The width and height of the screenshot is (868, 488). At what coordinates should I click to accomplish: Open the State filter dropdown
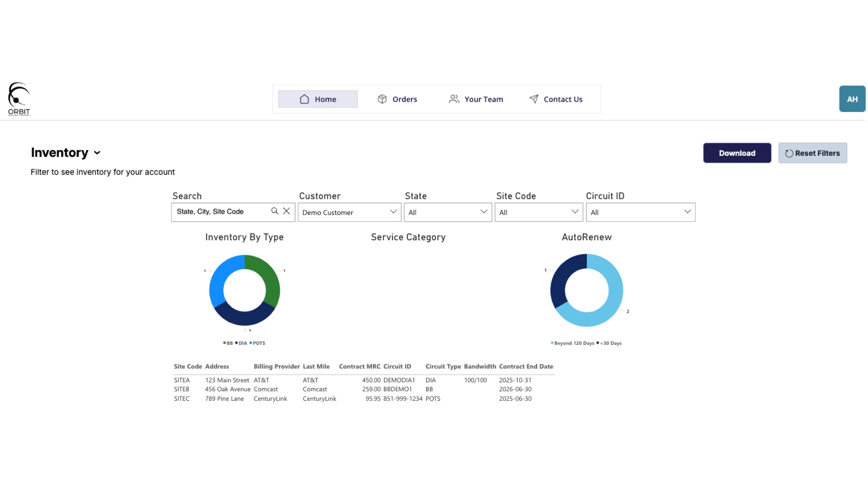(x=448, y=212)
